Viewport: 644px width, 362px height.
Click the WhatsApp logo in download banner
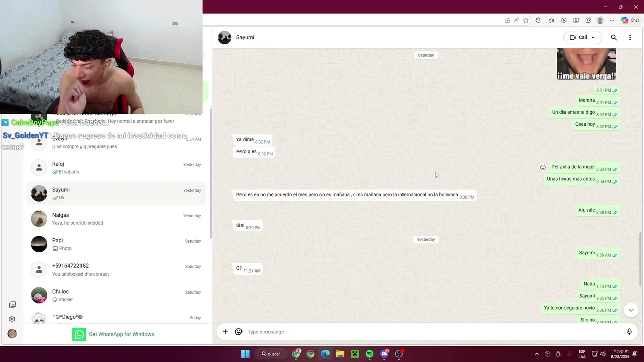click(79, 334)
